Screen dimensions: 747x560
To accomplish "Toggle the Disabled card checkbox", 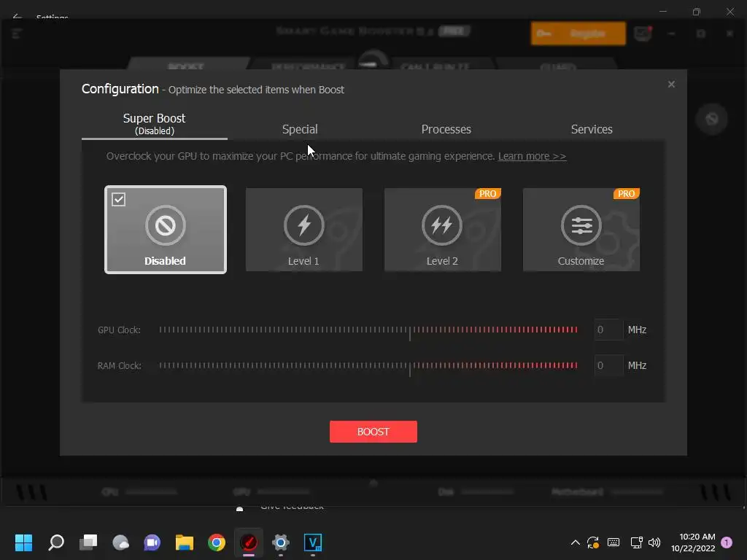I will click(119, 199).
